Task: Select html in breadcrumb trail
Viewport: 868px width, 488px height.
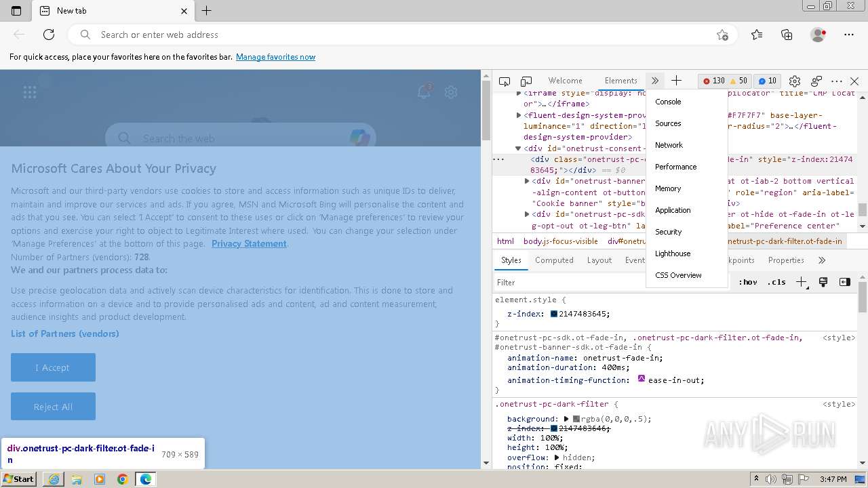Action: [505, 241]
